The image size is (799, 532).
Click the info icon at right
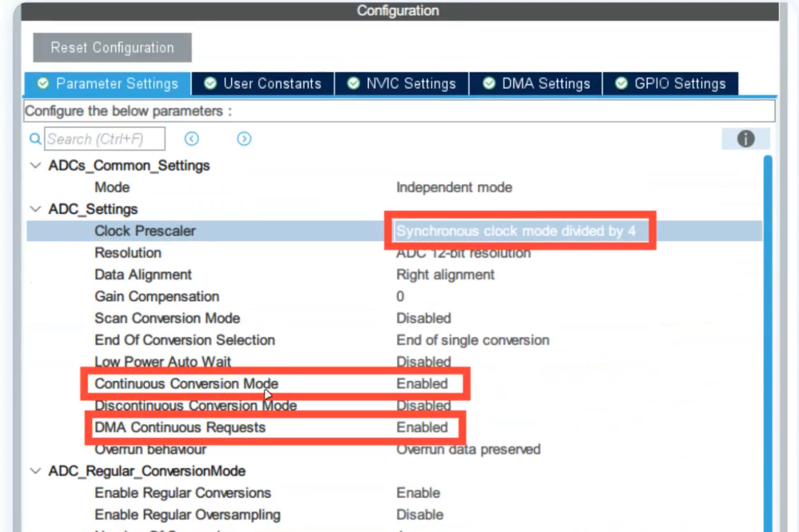pyautogui.click(x=745, y=139)
